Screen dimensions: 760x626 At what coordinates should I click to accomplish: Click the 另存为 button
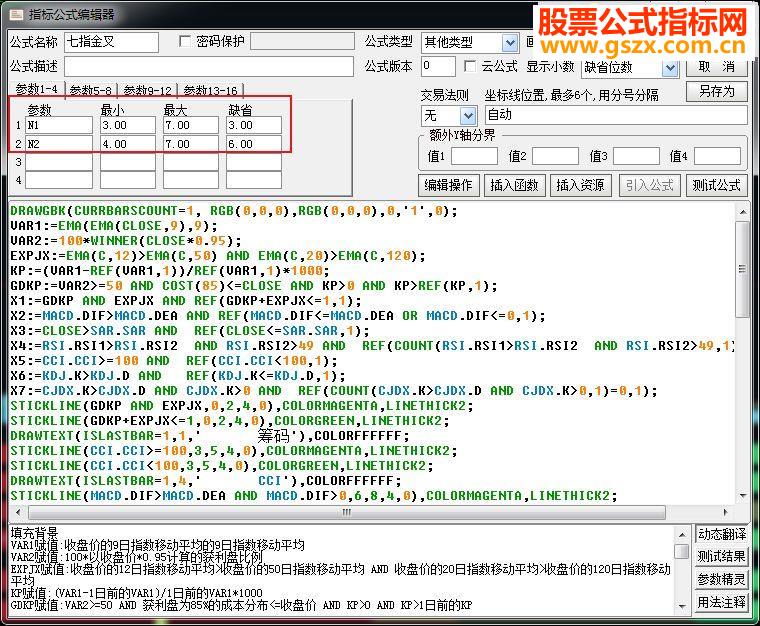[x=716, y=91]
